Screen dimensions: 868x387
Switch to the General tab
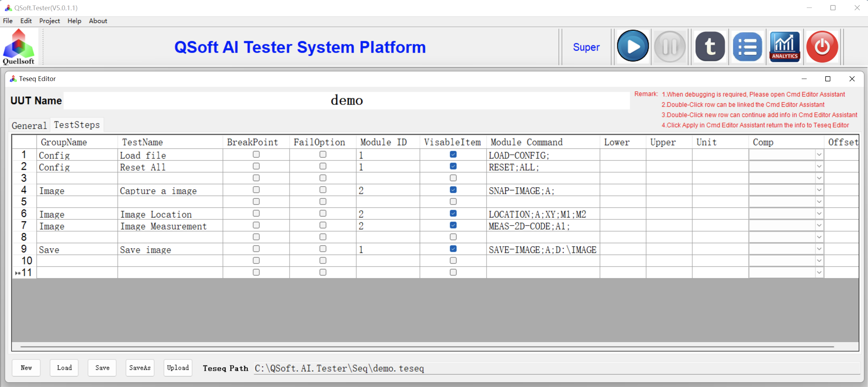coord(29,125)
